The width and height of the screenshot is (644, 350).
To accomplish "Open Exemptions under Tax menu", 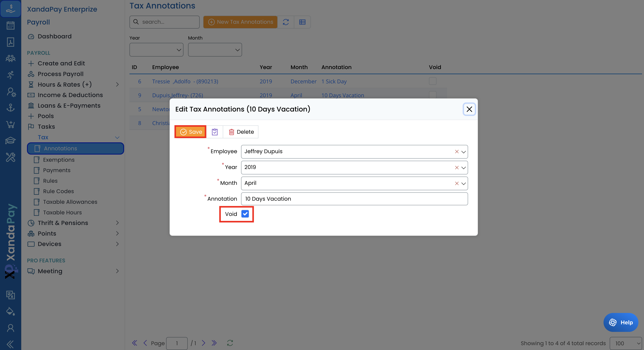I will click(59, 160).
